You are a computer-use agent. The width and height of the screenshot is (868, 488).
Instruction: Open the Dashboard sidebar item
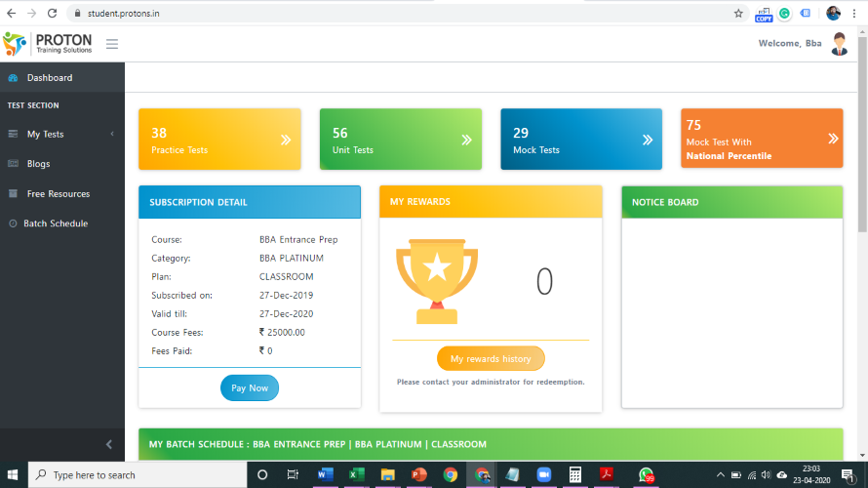point(62,77)
